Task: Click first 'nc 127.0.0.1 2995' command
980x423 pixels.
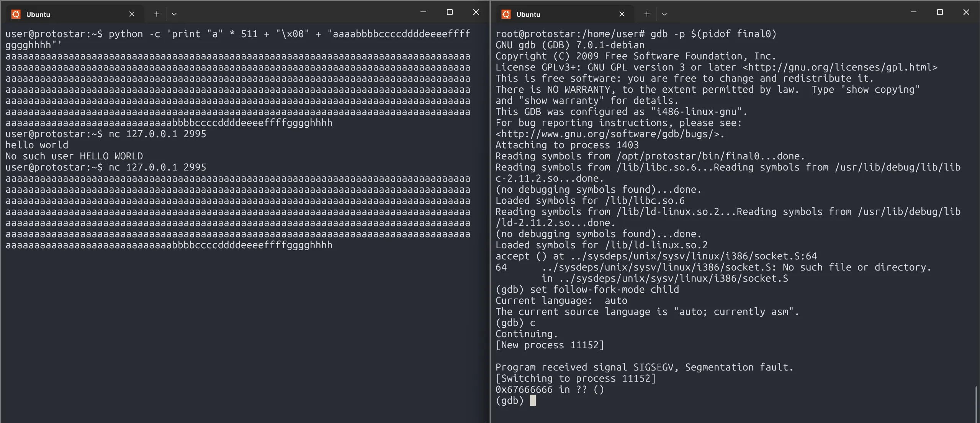Action: [157, 134]
